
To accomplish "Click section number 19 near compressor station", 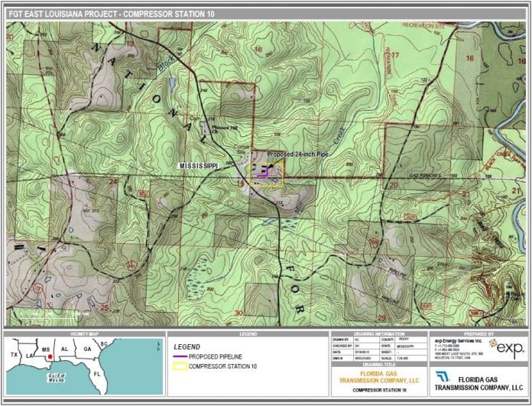I will pos(241,184).
